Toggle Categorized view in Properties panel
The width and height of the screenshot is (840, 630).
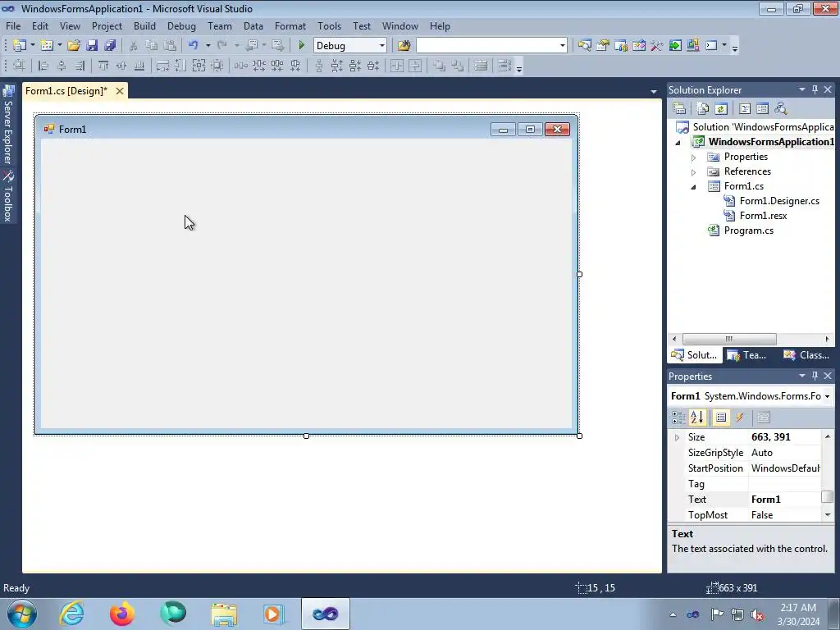coord(678,418)
